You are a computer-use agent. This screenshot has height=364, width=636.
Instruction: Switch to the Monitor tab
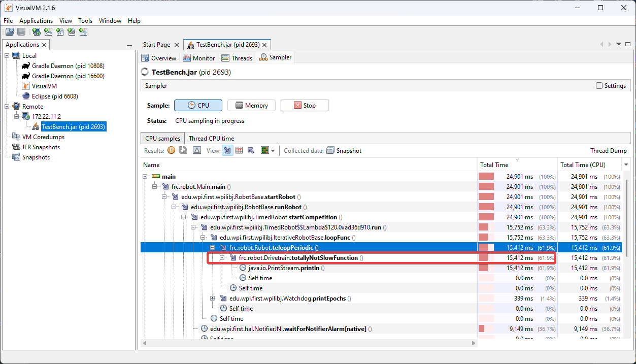[x=199, y=57]
